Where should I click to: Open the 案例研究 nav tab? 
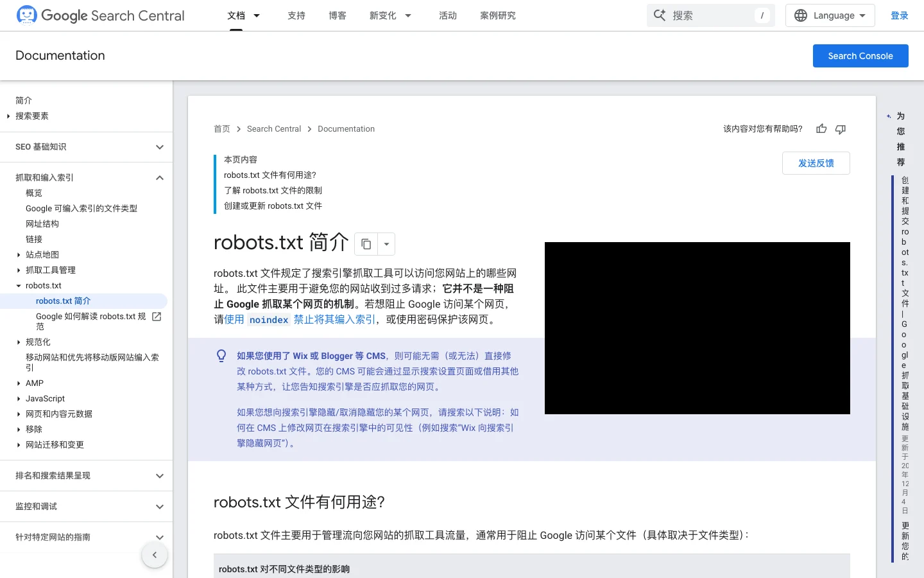click(498, 15)
